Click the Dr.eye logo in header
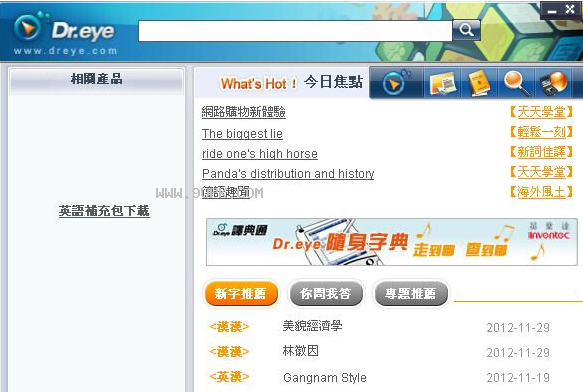 click(x=64, y=29)
